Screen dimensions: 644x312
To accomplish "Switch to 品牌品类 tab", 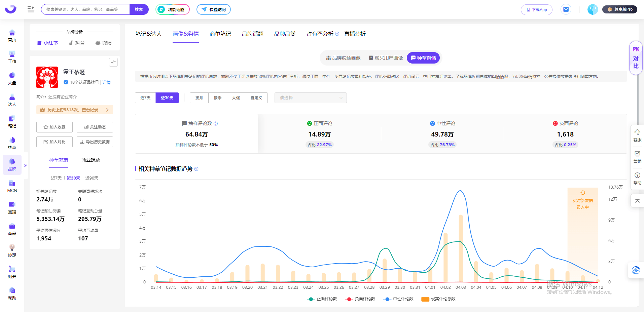I will [x=285, y=34].
